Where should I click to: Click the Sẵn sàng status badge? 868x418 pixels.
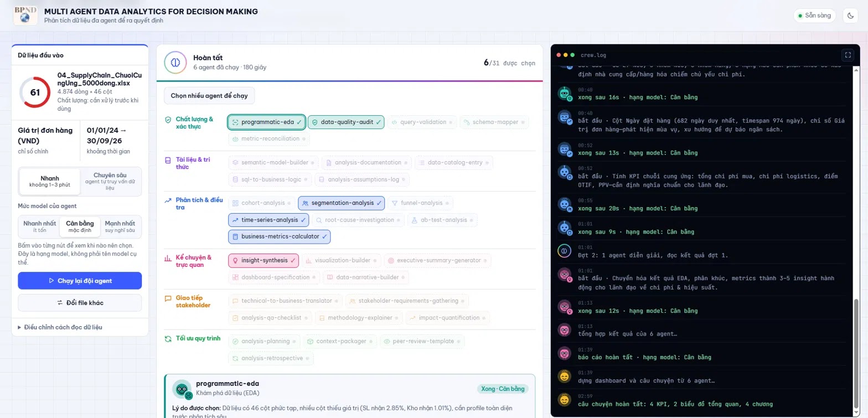tap(815, 16)
